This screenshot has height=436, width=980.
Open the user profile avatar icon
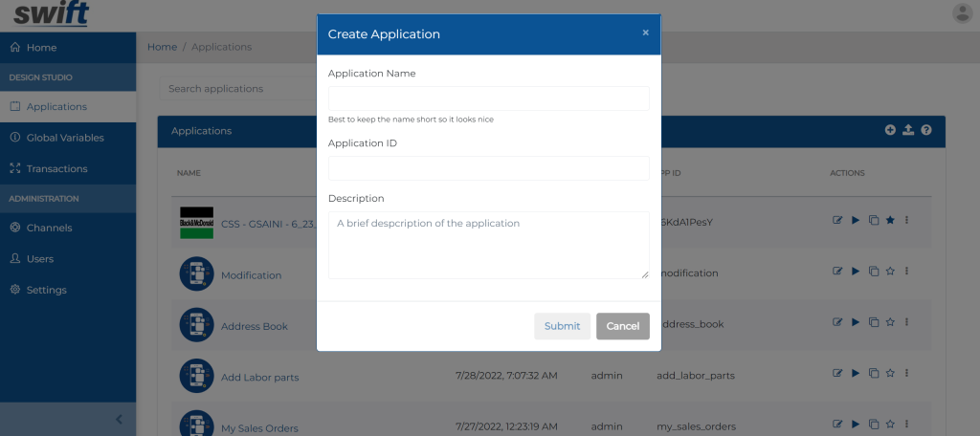[x=963, y=13]
